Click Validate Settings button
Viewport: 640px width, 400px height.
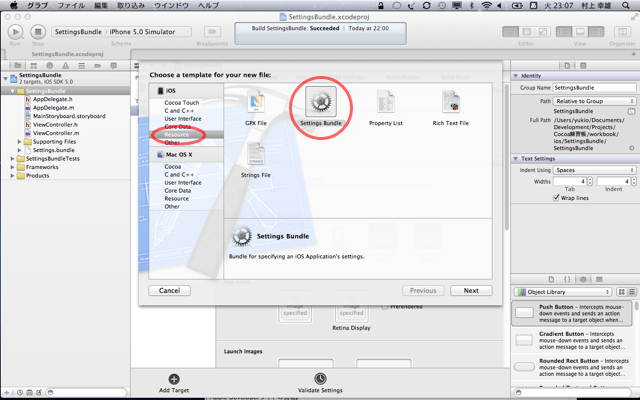point(320,383)
